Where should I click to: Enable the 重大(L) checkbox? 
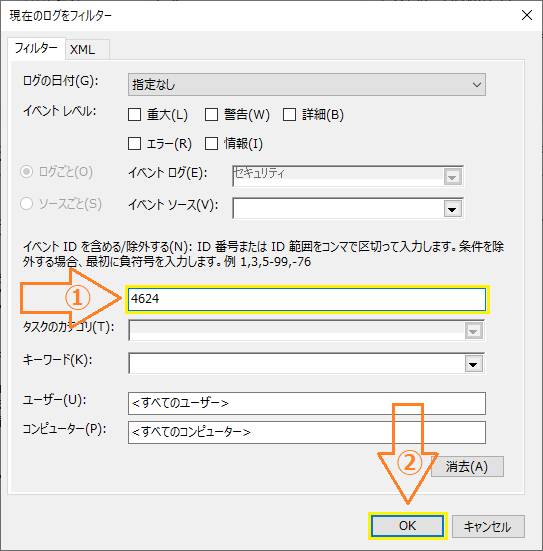pos(134,115)
